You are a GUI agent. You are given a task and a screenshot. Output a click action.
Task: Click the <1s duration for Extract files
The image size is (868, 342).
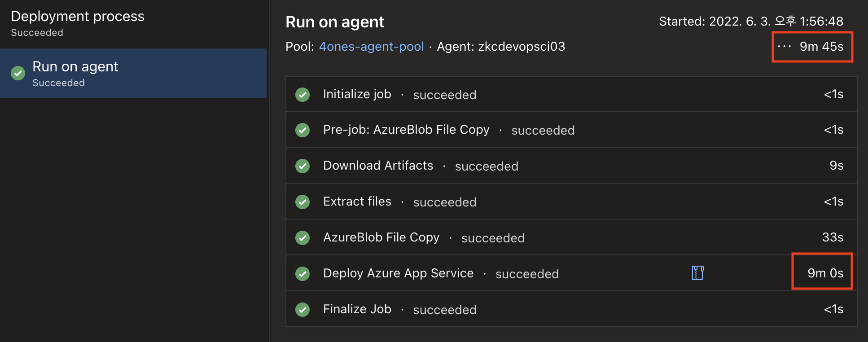pyautogui.click(x=833, y=202)
